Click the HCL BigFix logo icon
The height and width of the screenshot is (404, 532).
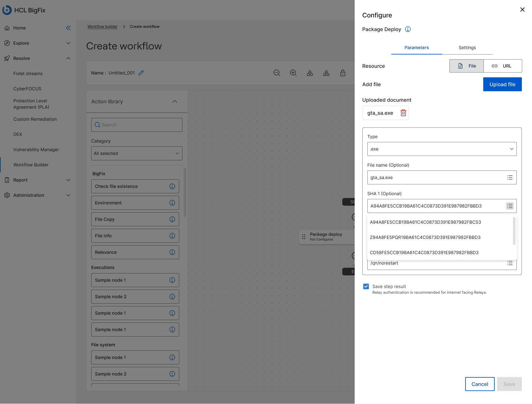[x=7, y=10]
